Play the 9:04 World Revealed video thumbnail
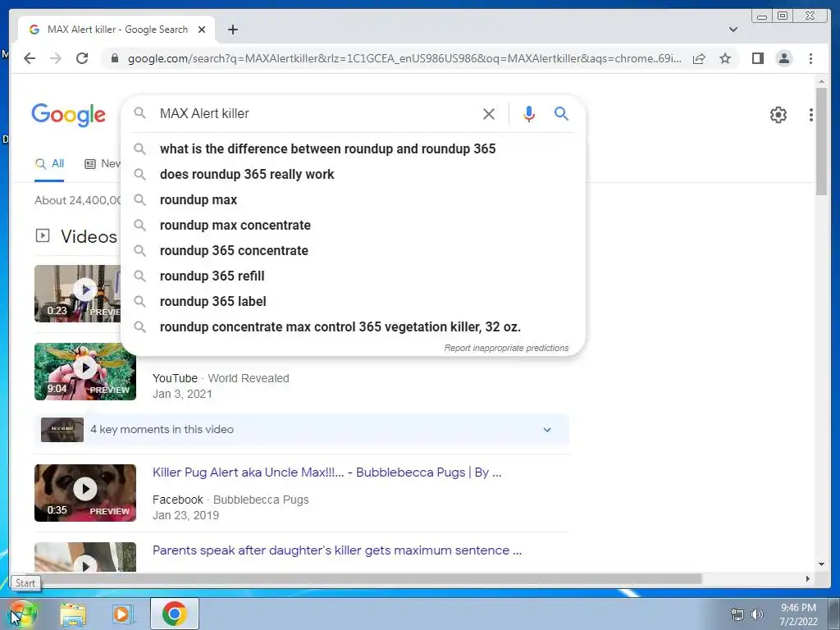This screenshot has height=630, width=840. pyautogui.click(x=85, y=372)
